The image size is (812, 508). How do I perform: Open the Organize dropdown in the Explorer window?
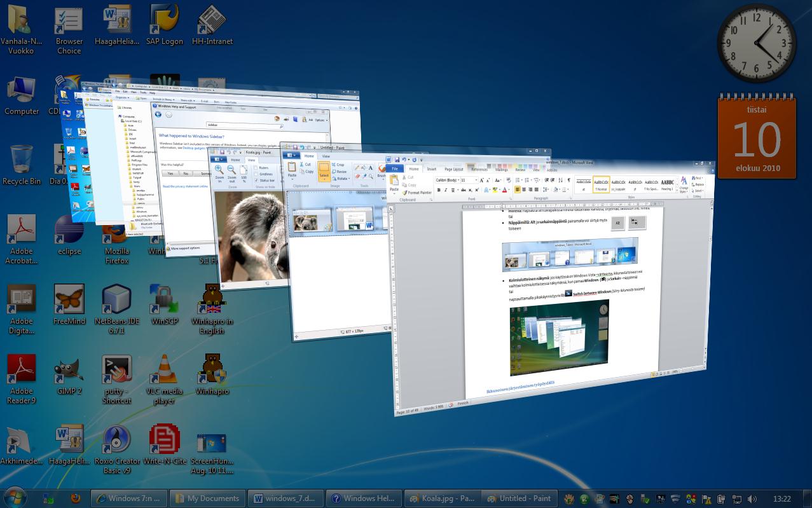click(x=122, y=98)
